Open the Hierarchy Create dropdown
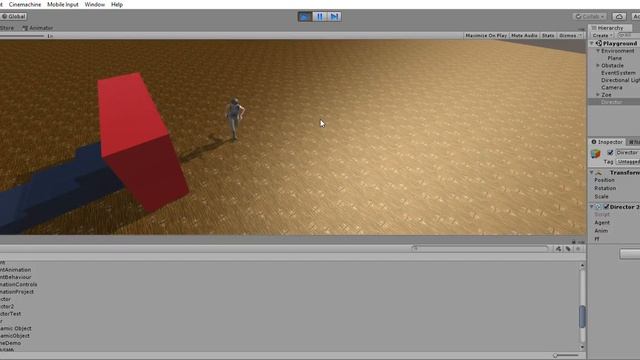This screenshot has height=360, width=640. coord(602,36)
